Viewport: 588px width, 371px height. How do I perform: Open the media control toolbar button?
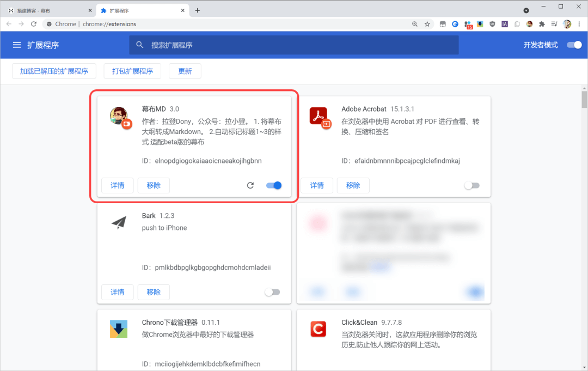point(554,24)
